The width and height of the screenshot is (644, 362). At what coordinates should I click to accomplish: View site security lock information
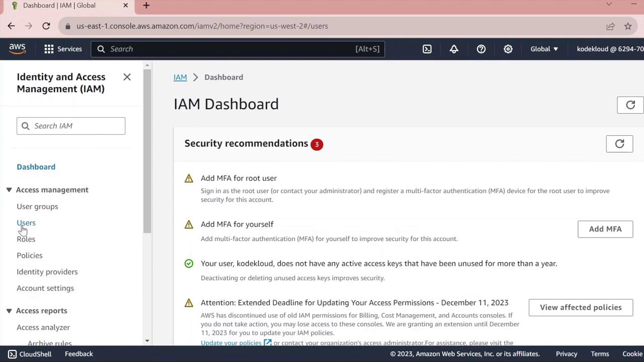point(68,26)
